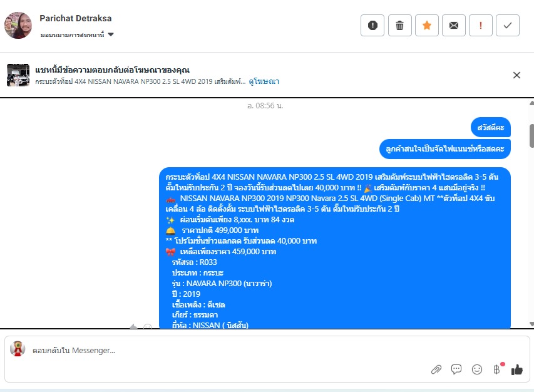Delete conversation using trash can icon

click(x=400, y=25)
